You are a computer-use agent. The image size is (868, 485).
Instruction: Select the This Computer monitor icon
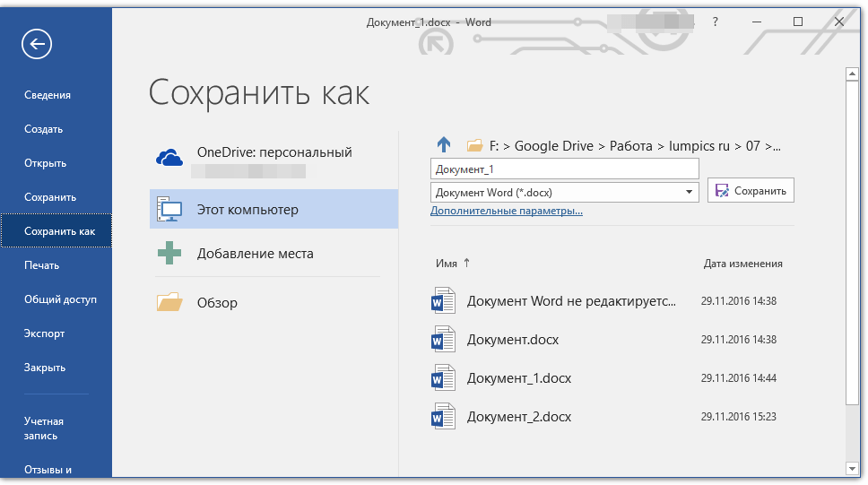pos(169,210)
